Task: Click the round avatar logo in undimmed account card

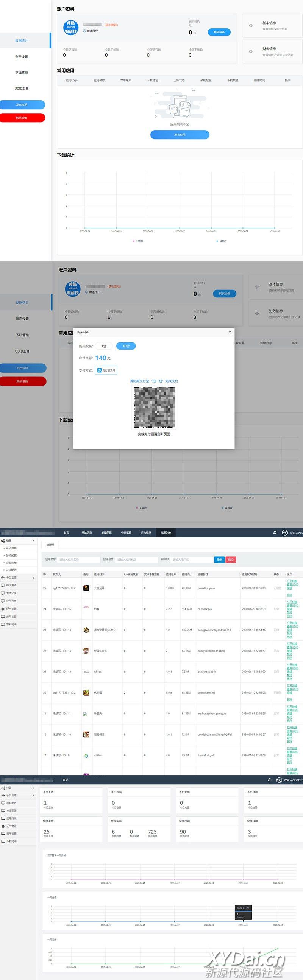Action: click(71, 27)
